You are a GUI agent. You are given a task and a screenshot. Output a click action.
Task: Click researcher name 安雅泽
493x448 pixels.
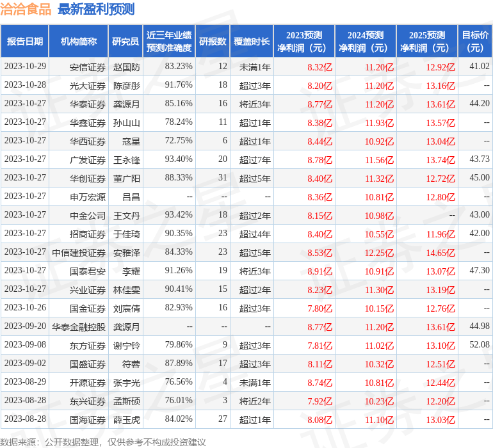(126, 253)
